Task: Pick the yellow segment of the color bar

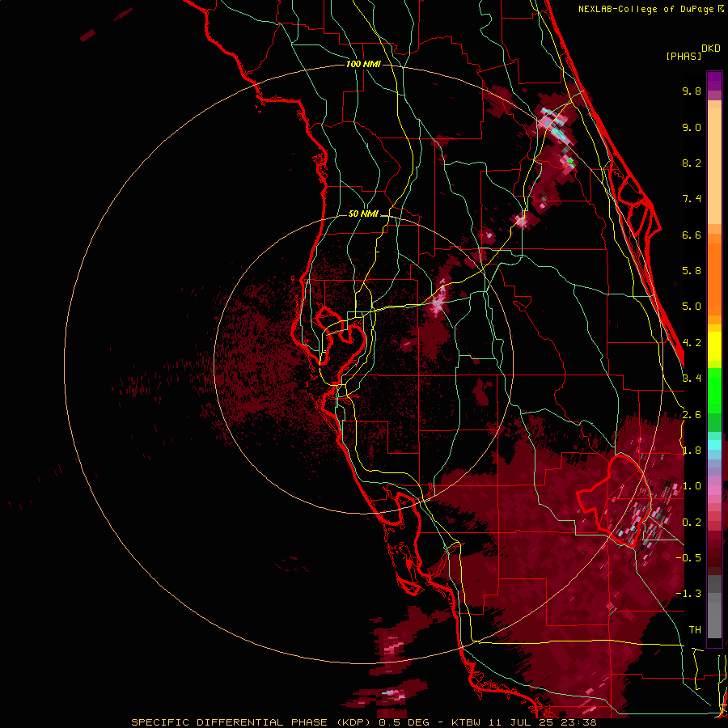Action: [714, 346]
